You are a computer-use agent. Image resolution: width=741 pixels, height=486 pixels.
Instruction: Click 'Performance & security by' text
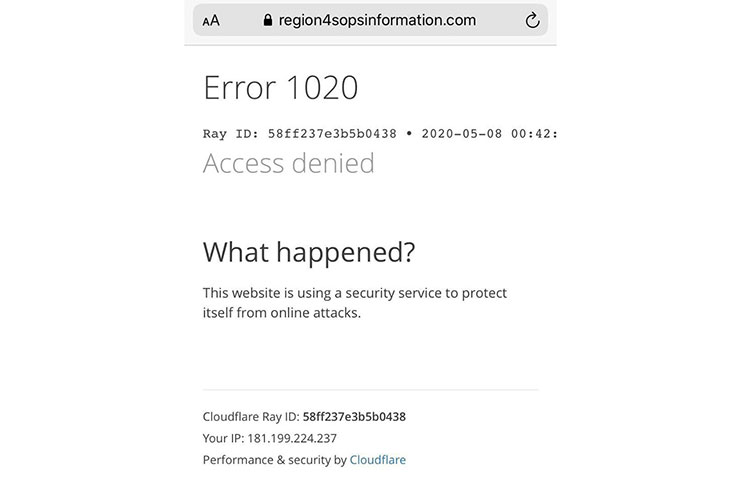(x=275, y=460)
